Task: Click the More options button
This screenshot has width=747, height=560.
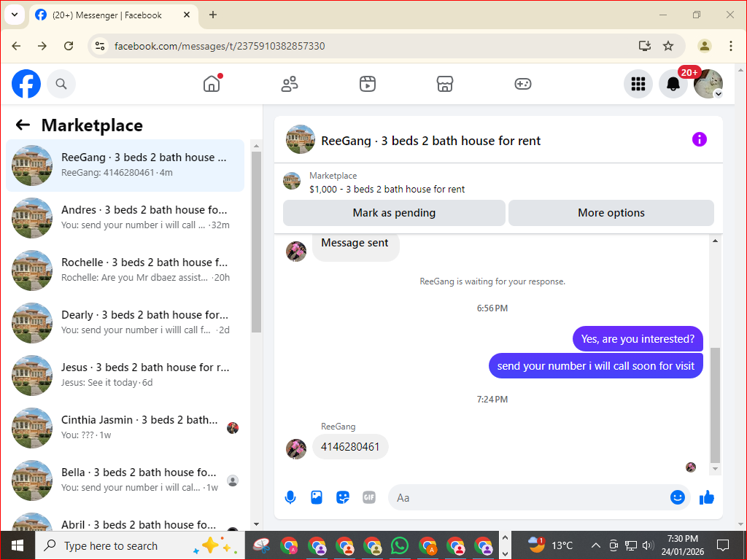Action: (611, 213)
